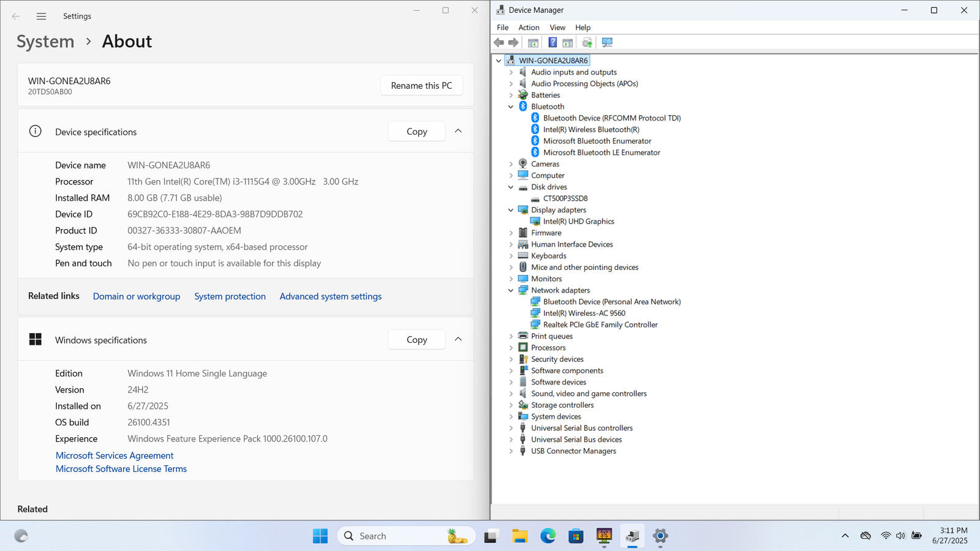Expand the Universal Serial Bus controllers node
Screen dimensions: 980x551
point(511,428)
